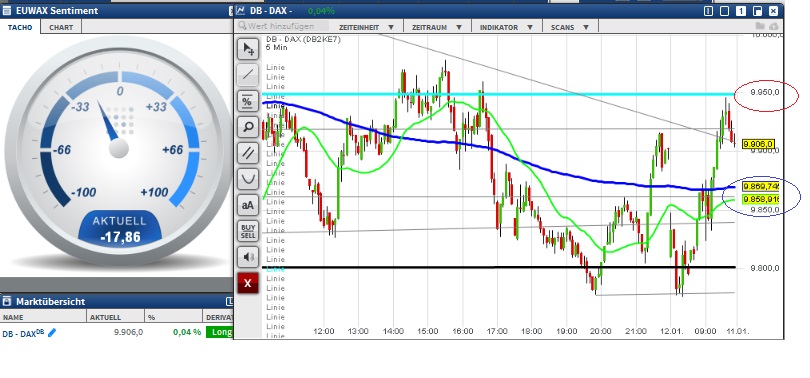Switch to the CHART tab in EUWAX Sentiment
This screenshot has width=810, height=378.
point(61,27)
